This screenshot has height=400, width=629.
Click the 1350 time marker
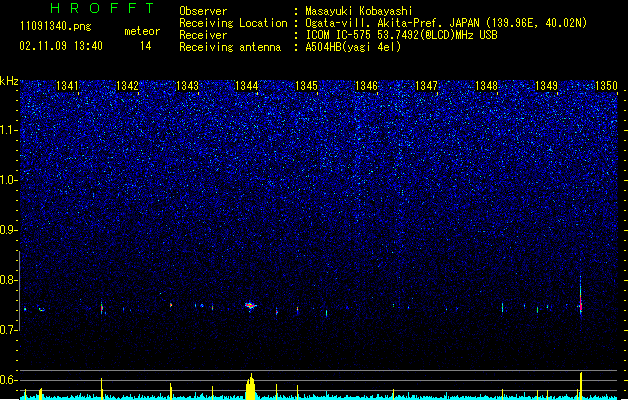(606, 86)
